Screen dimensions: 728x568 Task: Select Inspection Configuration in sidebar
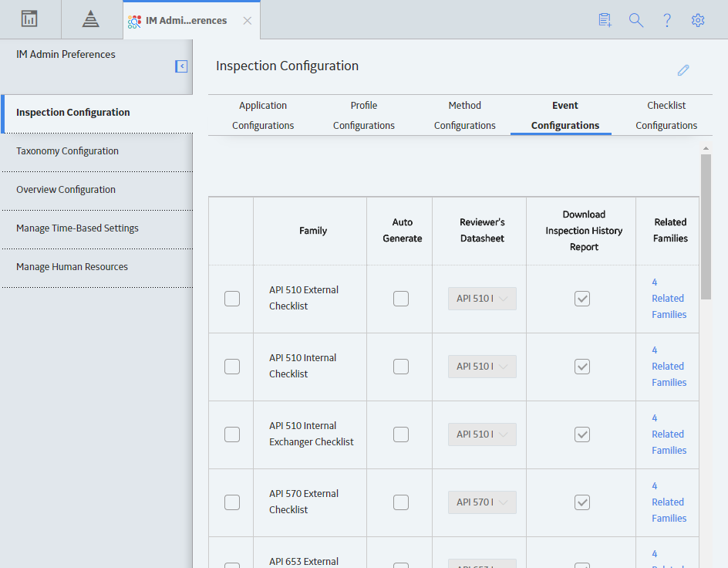96,113
